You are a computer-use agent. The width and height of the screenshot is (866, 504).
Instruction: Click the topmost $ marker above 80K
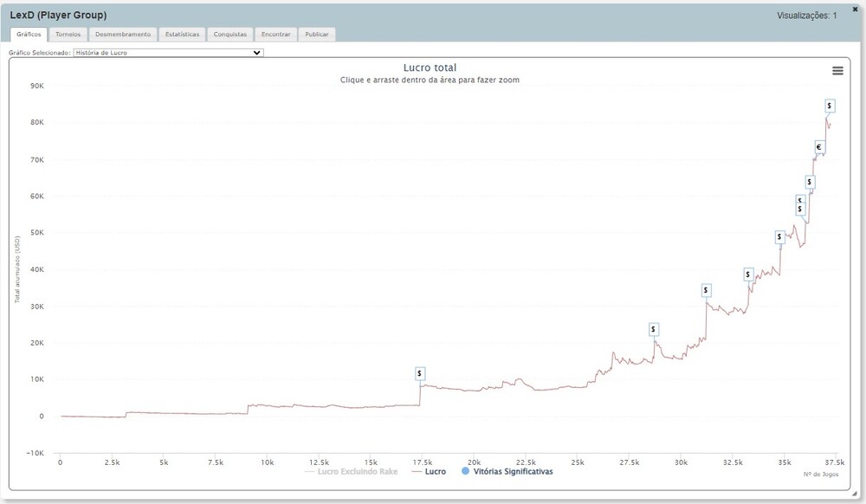point(830,106)
